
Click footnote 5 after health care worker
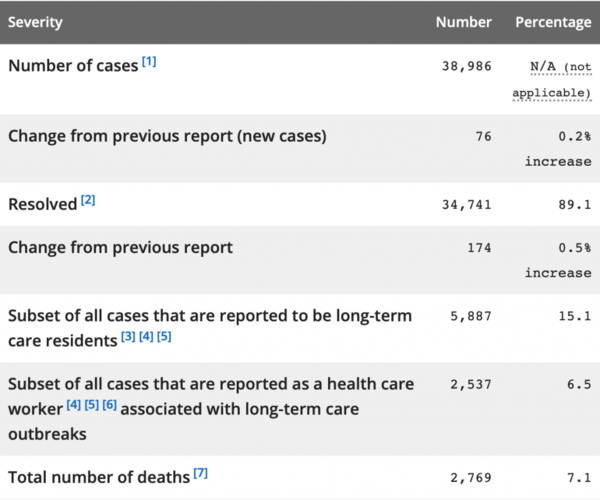(x=92, y=405)
